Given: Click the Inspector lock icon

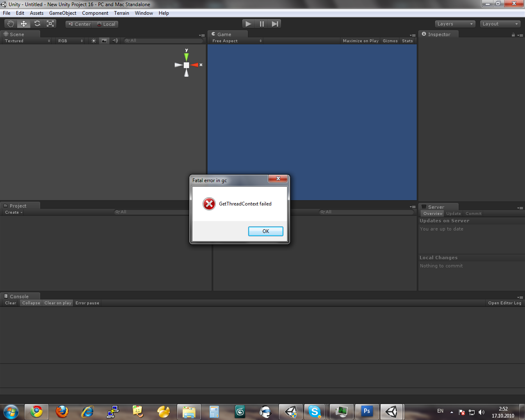Looking at the screenshot, I should point(513,35).
